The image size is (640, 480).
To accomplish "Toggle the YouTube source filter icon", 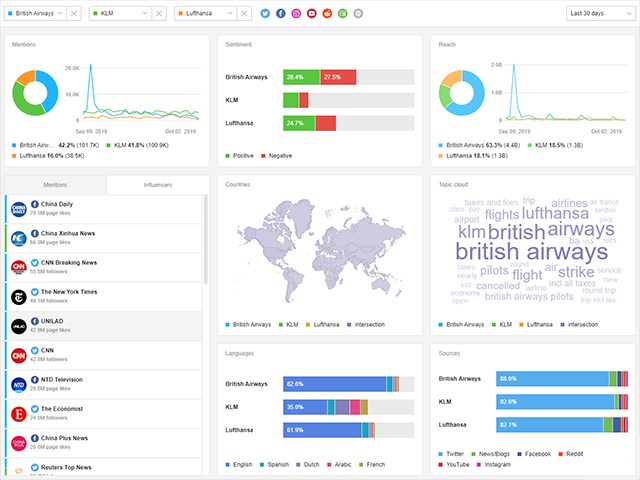I will pos(312,13).
